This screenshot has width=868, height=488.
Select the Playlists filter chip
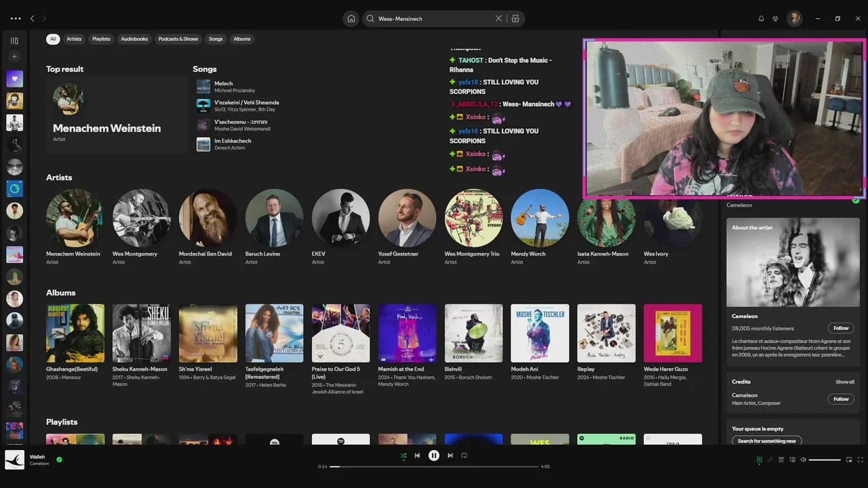click(101, 39)
